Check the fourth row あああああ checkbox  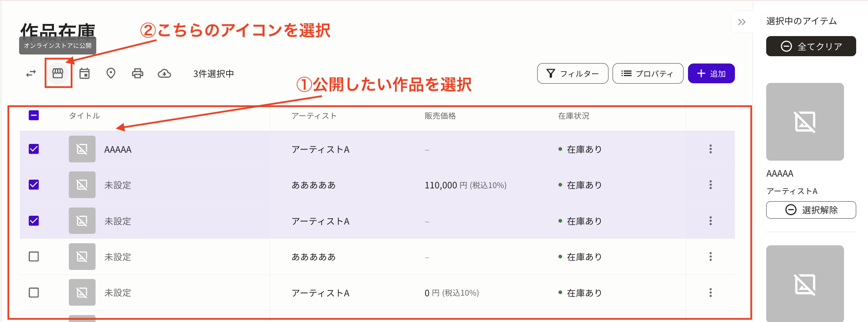pos(33,257)
